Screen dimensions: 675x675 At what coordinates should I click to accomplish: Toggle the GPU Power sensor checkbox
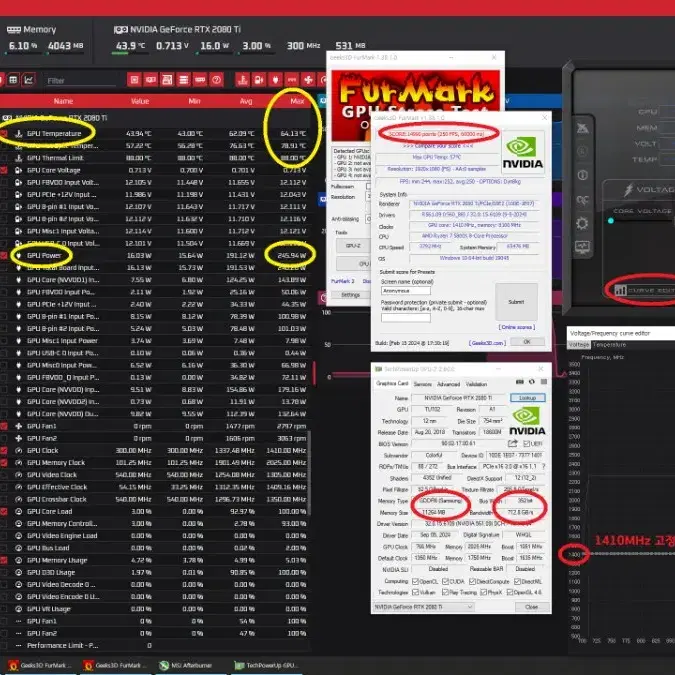(4, 255)
